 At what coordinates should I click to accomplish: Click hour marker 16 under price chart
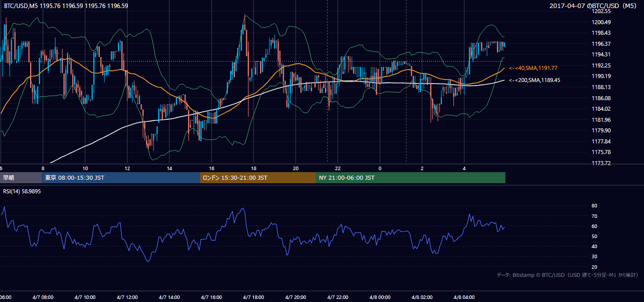pyautogui.click(x=212, y=168)
